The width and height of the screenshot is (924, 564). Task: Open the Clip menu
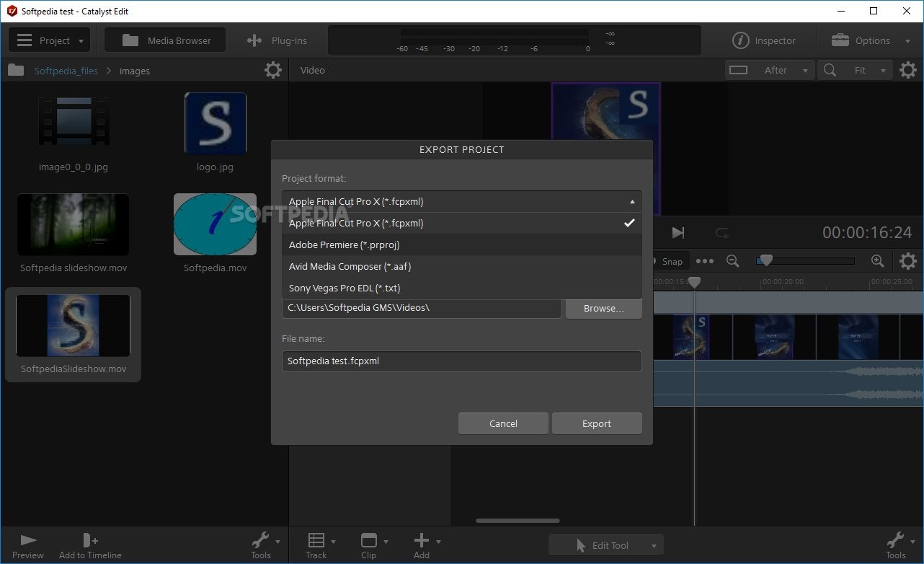click(x=373, y=546)
